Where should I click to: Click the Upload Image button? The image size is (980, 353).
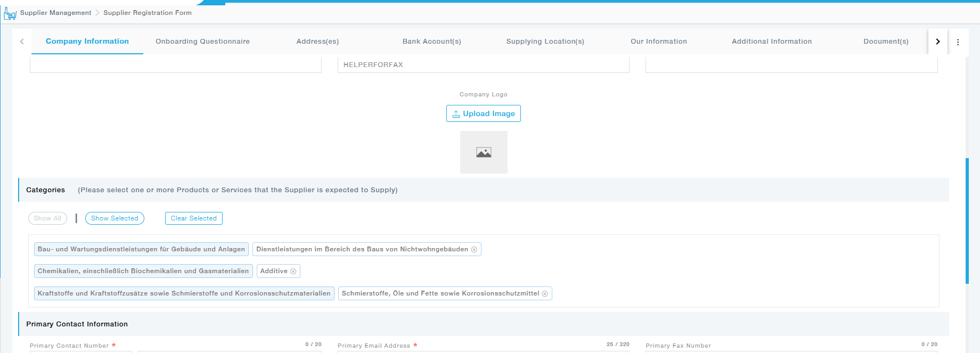point(484,113)
